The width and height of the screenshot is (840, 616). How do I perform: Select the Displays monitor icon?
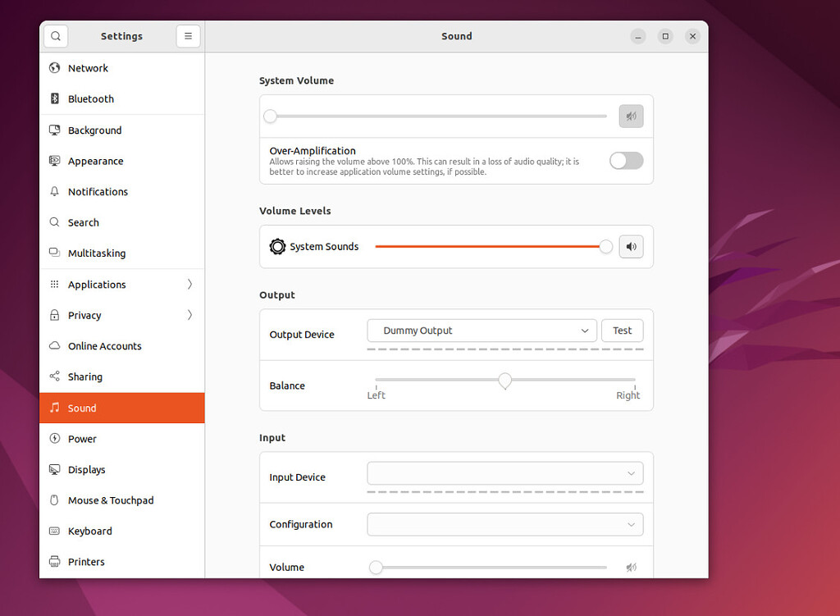pos(52,469)
